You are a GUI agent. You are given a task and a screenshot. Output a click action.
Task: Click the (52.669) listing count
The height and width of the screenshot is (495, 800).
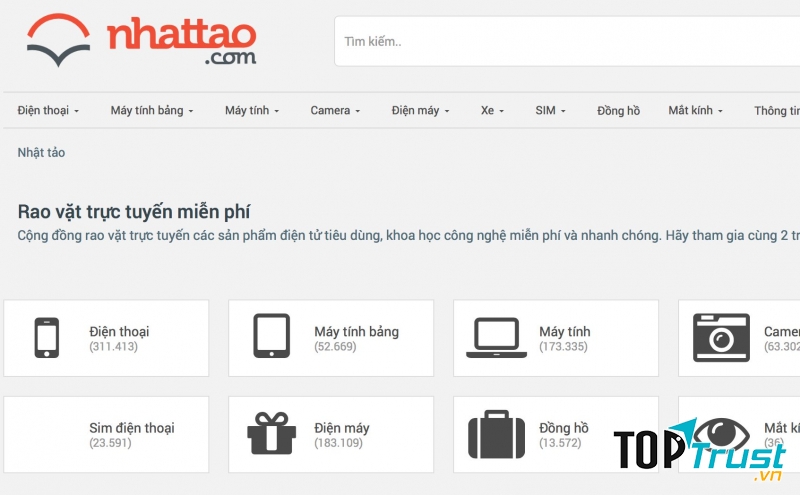pos(335,346)
